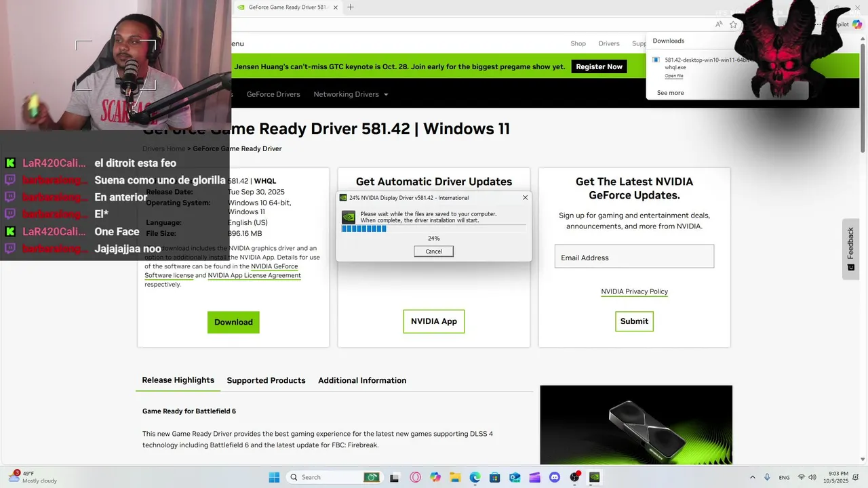Click the green Download button
This screenshot has height=488, width=868.
(233, 322)
